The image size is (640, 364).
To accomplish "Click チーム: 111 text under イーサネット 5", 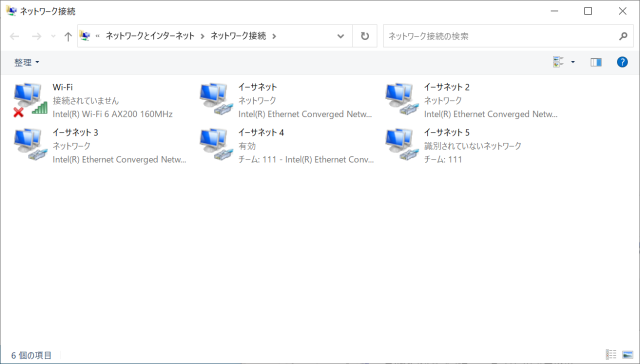I will coord(443,159).
